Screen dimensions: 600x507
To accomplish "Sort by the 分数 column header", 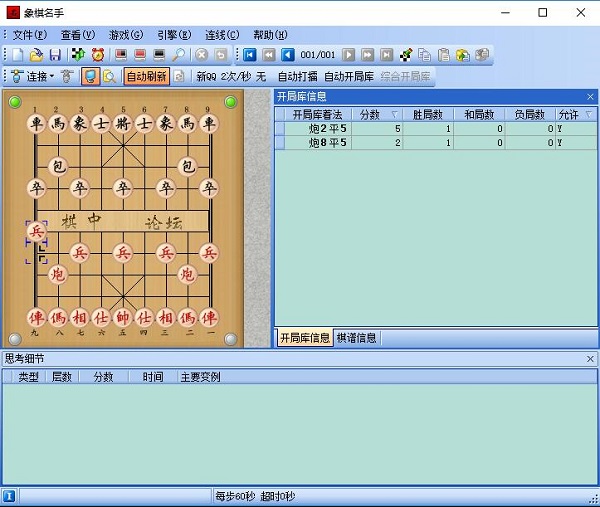I will coord(377,114).
